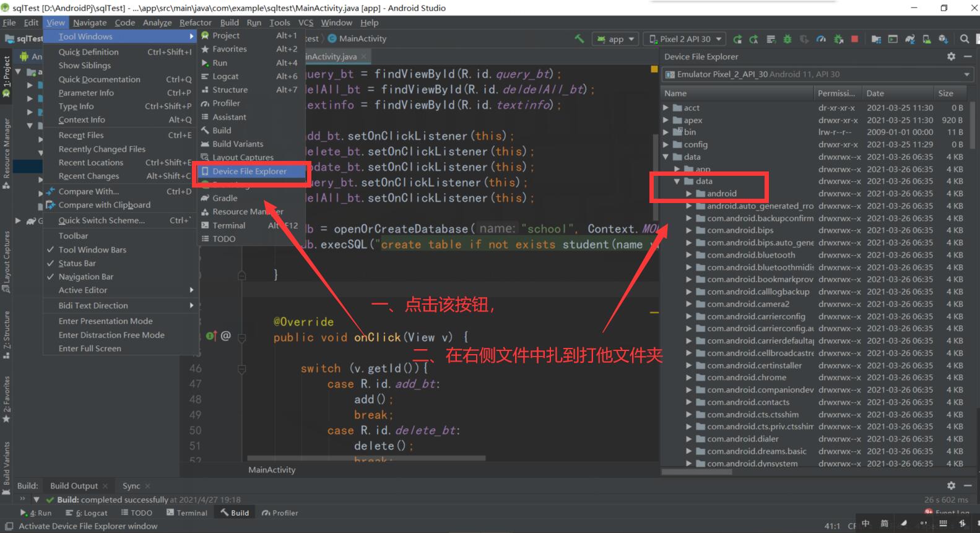Open the Navigate menu

tap(90, 23)
